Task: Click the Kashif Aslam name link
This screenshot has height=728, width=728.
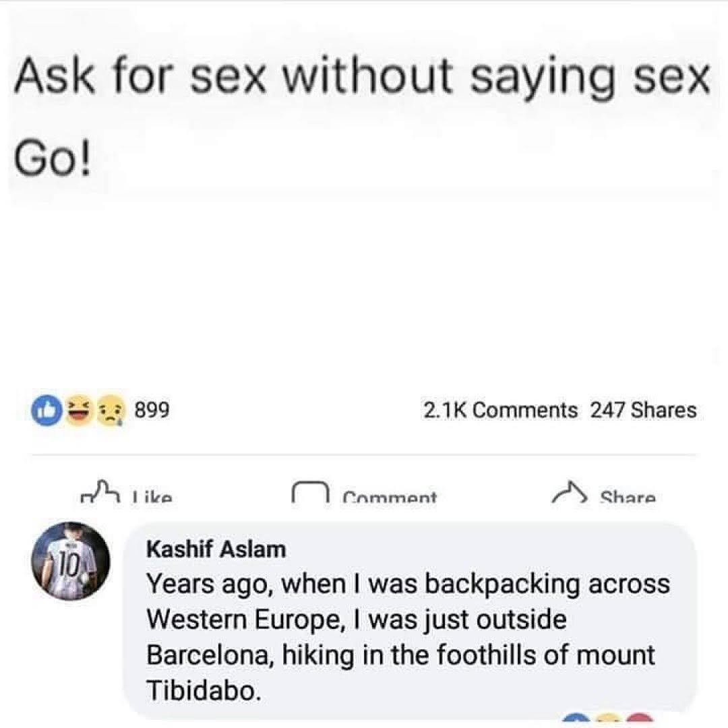Action: (216, 549)
